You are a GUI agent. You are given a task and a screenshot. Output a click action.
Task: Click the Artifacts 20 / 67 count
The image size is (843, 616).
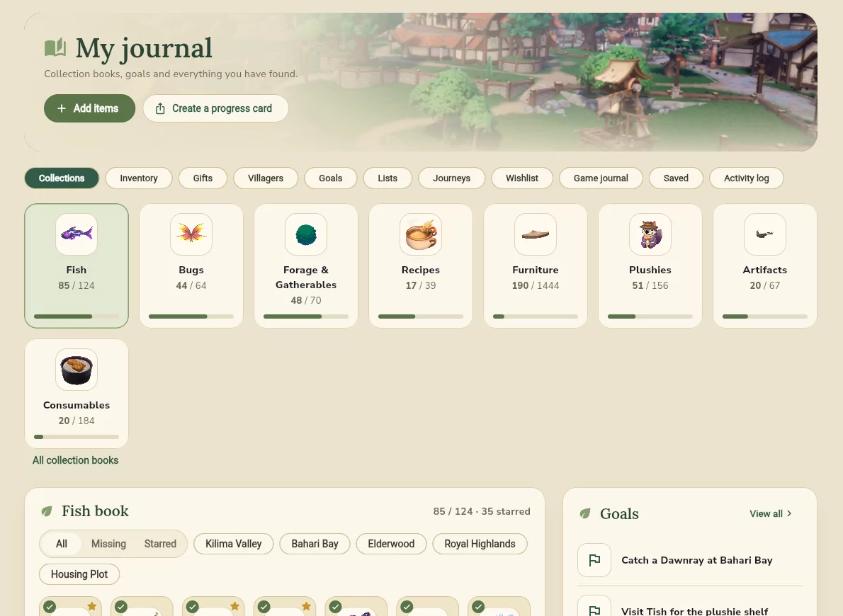click(x=765, y=285)
